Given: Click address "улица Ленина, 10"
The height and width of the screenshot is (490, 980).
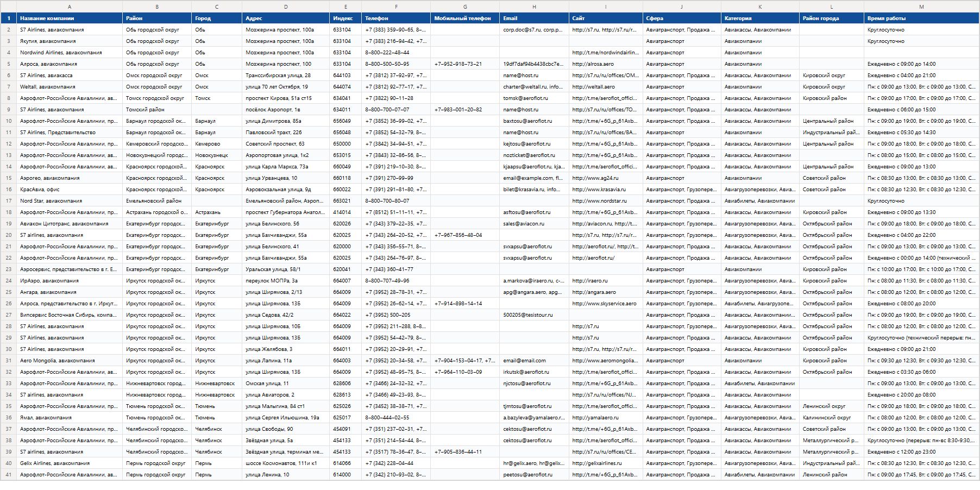Looking at the screenshot, I should click(286, 475).
